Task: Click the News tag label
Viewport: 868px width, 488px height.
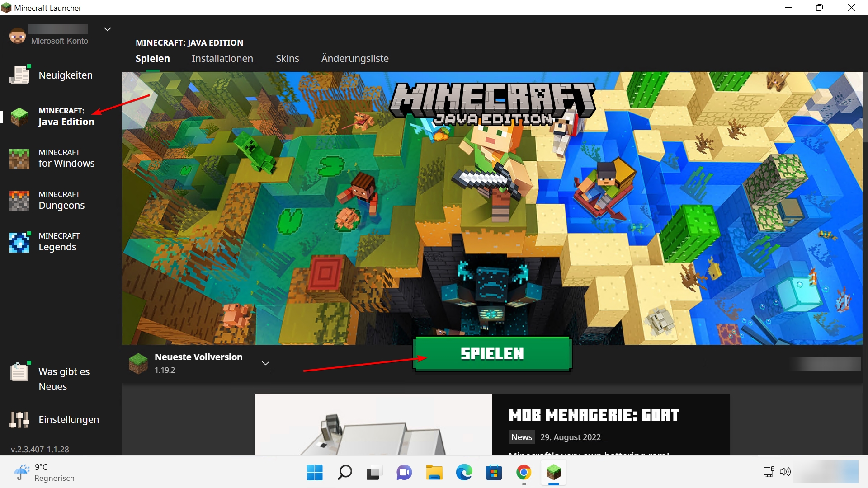Action: coord(522,437)
